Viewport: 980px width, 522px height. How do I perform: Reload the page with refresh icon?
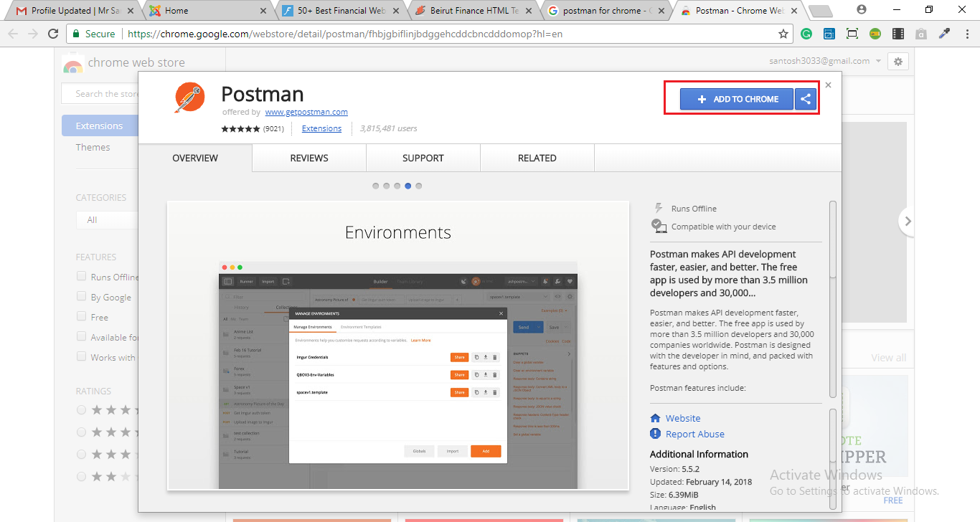tap(53, 34)
